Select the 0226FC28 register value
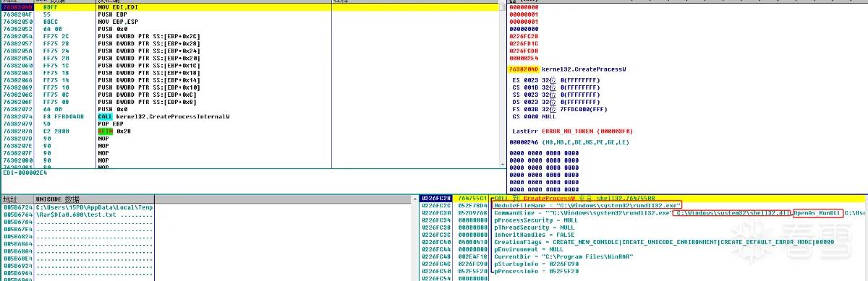The width and height of the screenshot is (868, 281). [523, 36]
